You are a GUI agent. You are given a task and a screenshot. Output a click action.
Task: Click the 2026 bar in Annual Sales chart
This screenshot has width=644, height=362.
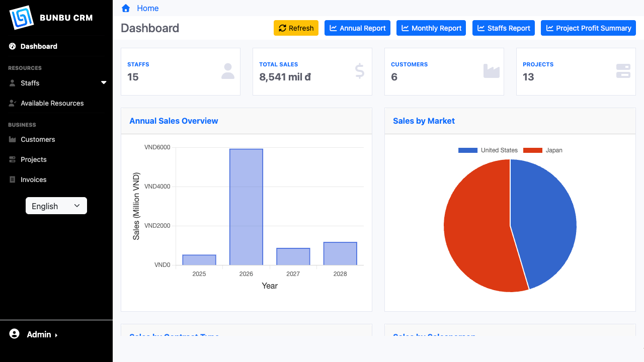[246, 207]
